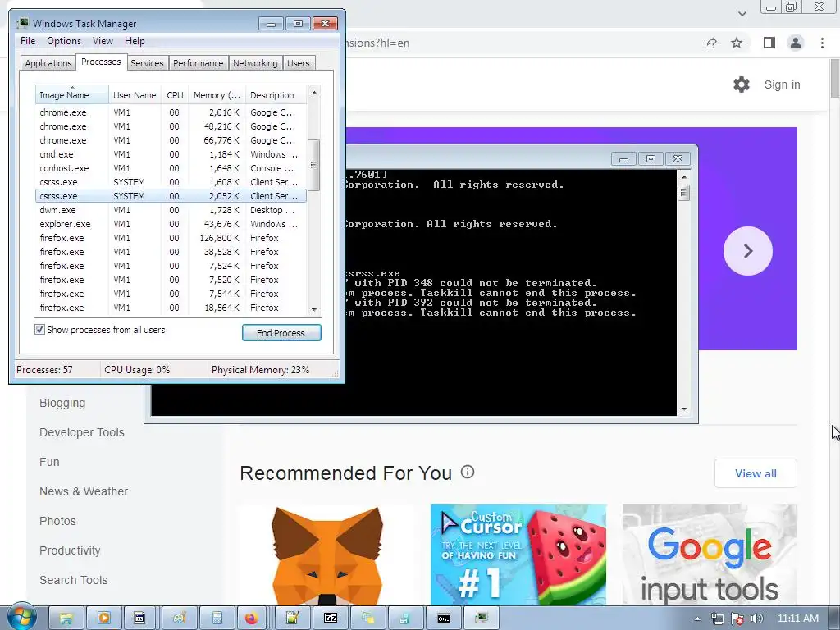Sort processes by Image Name column
Image resolution: width=840 pixels, height=630 pixels.
[72, 95]
